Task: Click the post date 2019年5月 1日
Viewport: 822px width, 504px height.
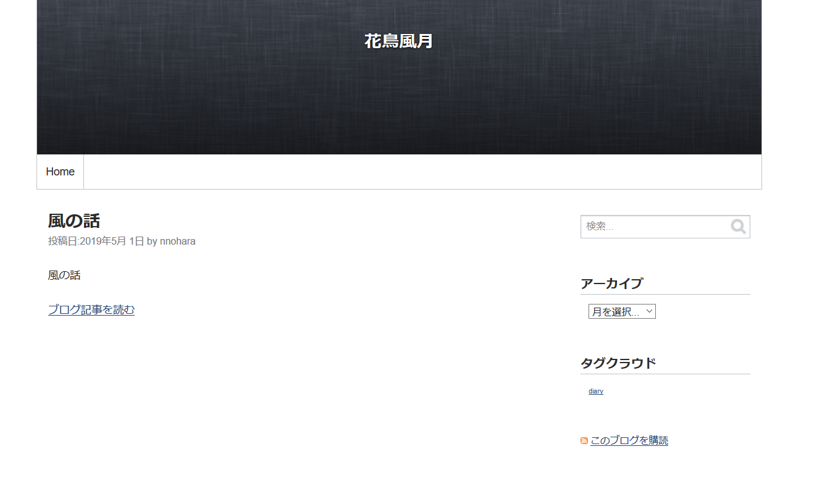Action: pos(112,241)
